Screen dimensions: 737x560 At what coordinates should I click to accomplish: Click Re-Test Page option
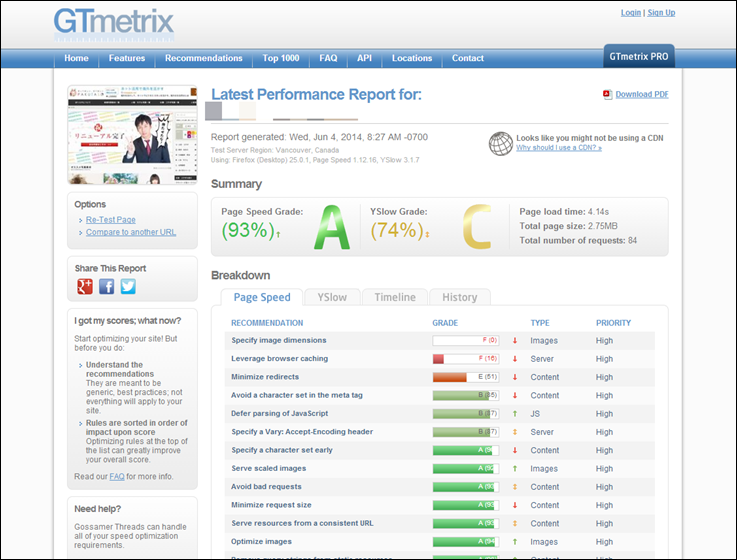tap(110, 220)
